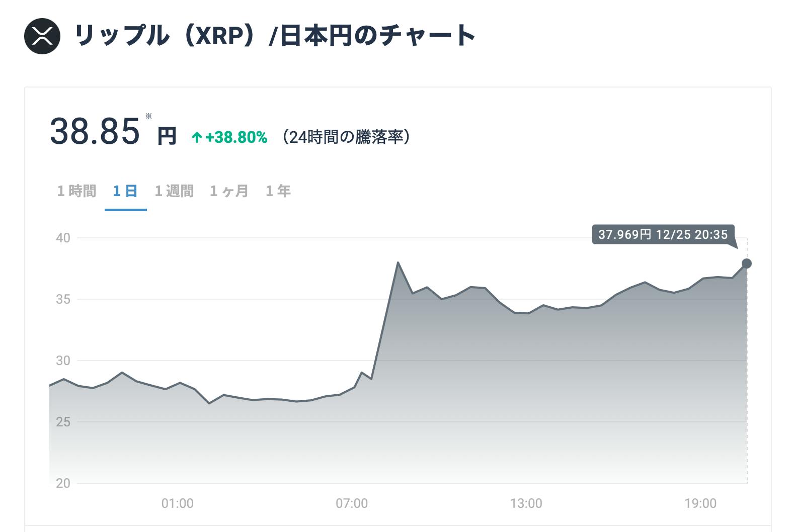Click the 19:00 time axis label
Screen dimensions: 792x532
(700, 503)
